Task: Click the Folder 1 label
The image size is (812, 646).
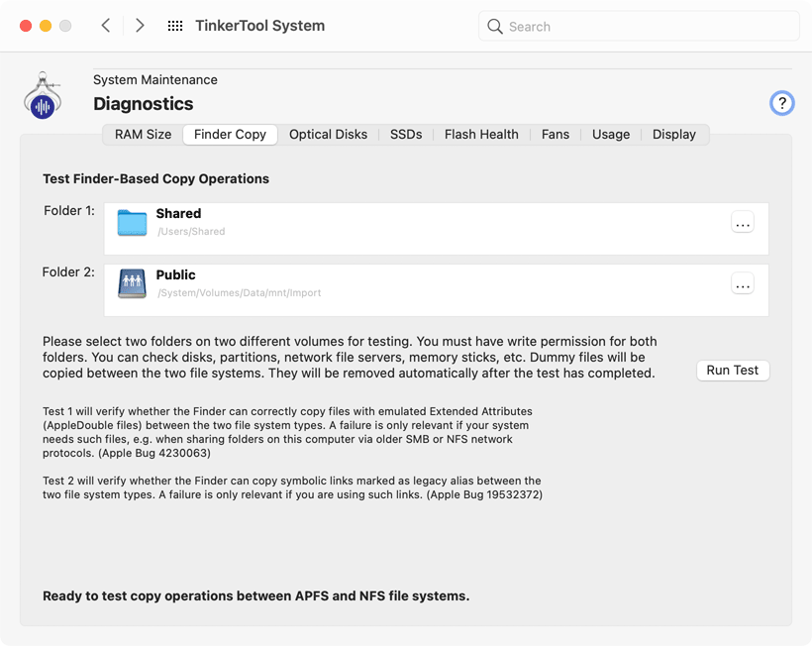Action: (x=69, y=211)
